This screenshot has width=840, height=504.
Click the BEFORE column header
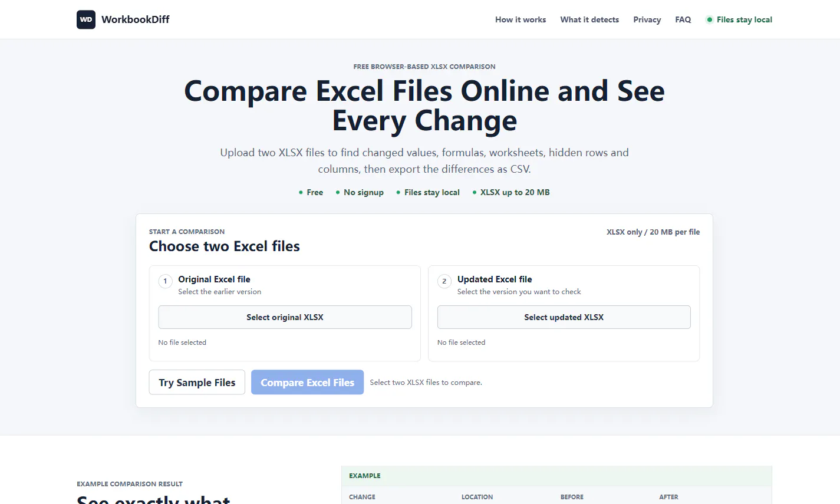(572, 497)
